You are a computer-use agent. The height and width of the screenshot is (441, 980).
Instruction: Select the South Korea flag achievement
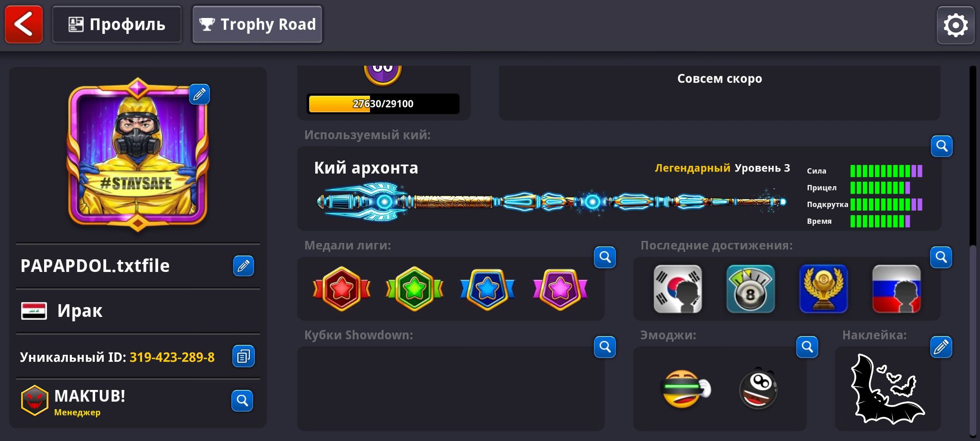(x=678, y=289)
